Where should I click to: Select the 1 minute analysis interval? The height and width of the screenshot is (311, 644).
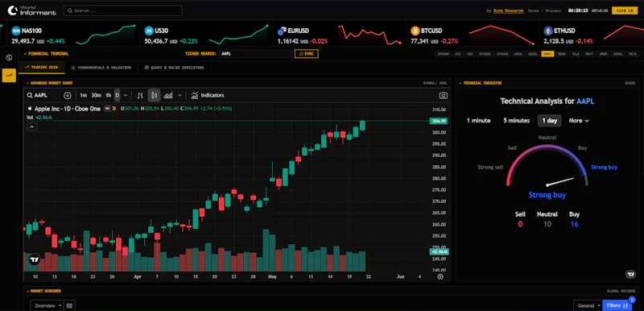(x=478, y=120)
